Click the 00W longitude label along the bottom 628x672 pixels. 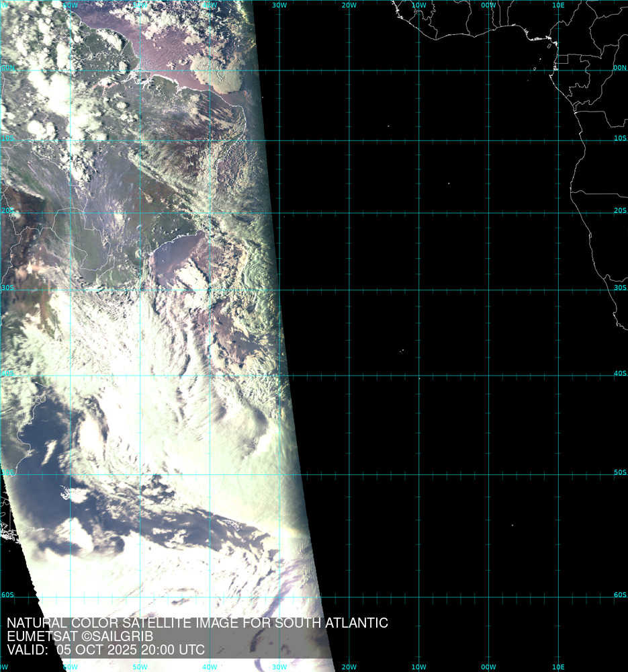tap(488, 667)
